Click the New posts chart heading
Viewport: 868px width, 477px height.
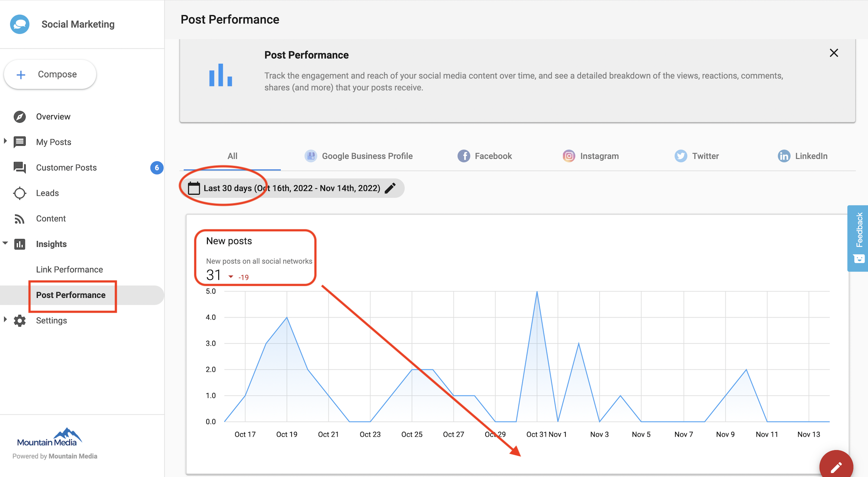click(229, 241)
